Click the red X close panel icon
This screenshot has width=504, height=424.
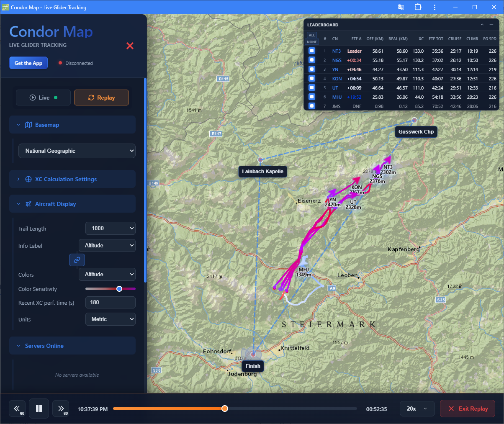(130, 46)
